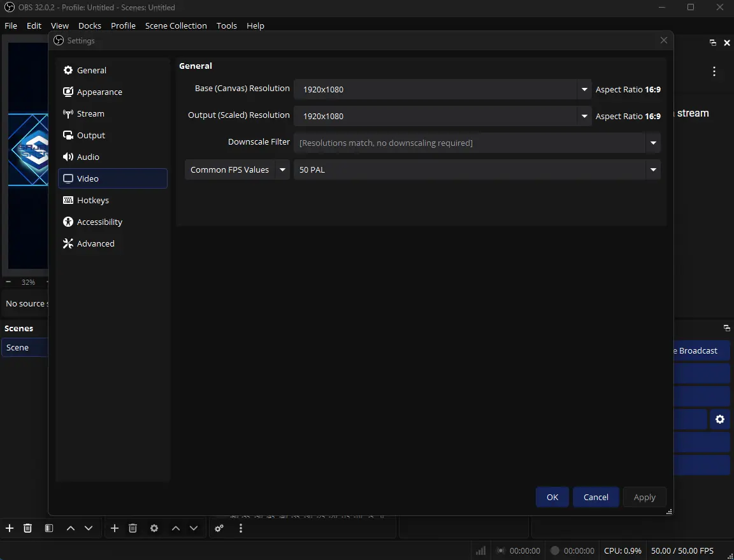Click the Cancel button in Settings
This screenshot has height=560, width=734.
click(596, 497)
